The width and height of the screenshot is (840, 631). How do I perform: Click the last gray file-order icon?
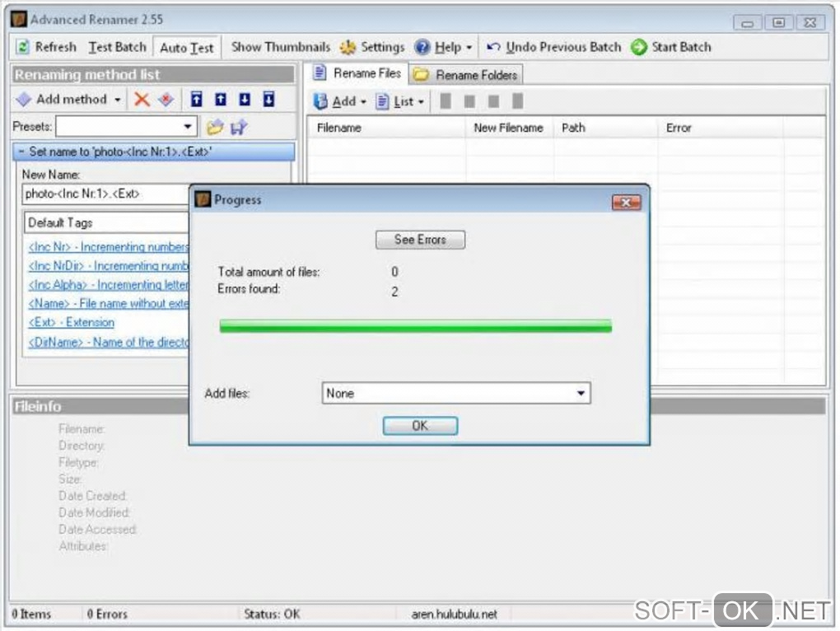[x=517, y=100]
